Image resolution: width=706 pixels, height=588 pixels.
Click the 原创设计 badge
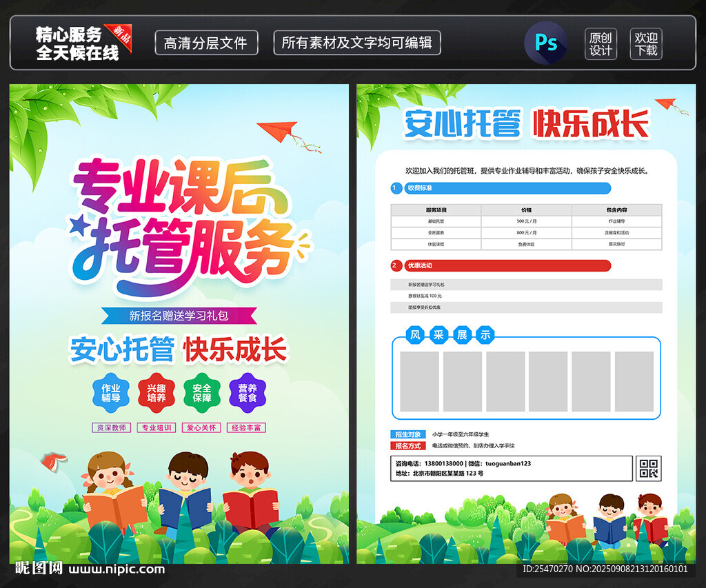tap(601, 43)
